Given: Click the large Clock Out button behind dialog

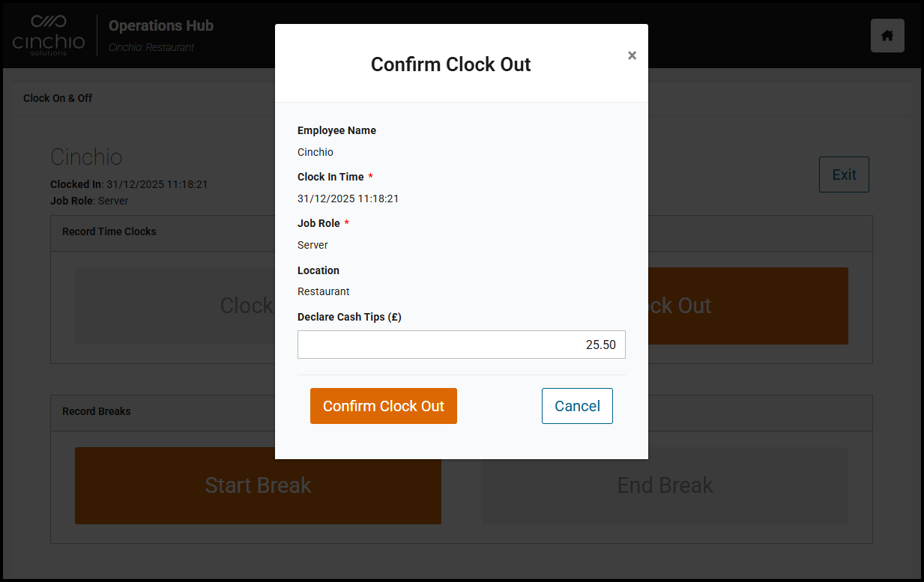Looking at the screenshot, I should tap(748, 306).
